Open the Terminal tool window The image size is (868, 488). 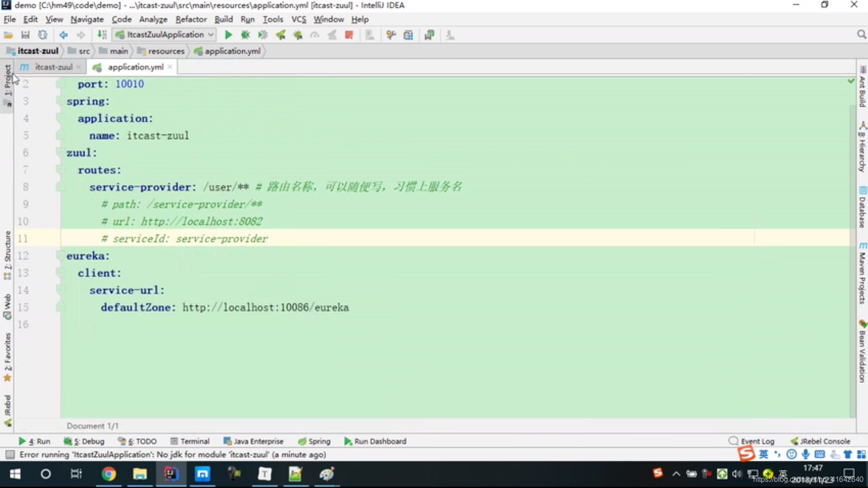pyautogui.click(x=190, y=441)
